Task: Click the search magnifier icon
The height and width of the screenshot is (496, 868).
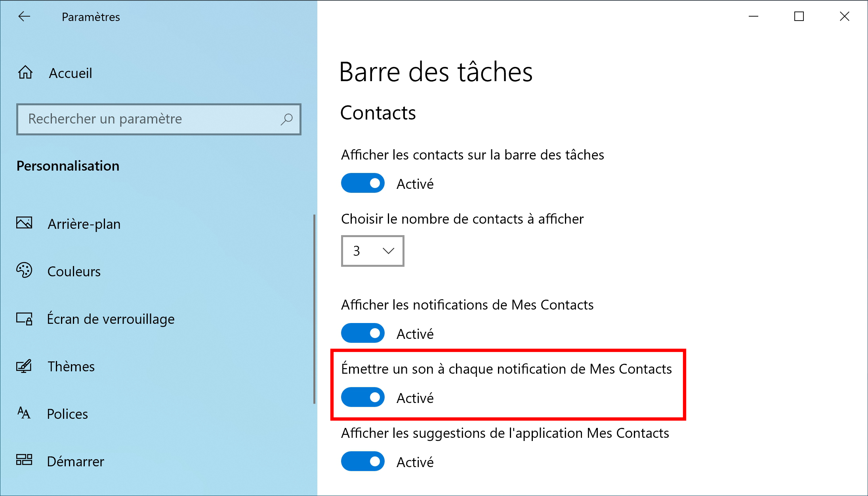Action: [x=286, y=119]
